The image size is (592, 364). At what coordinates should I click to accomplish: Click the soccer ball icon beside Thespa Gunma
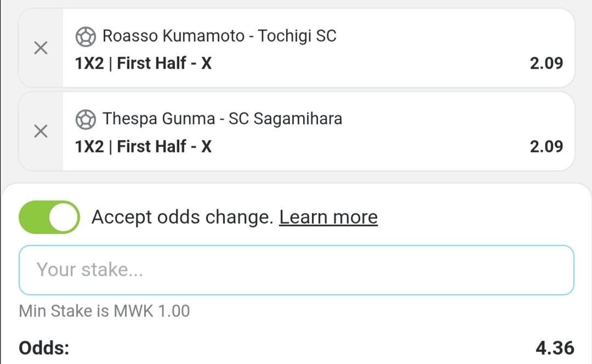click(x=86, y=120)
